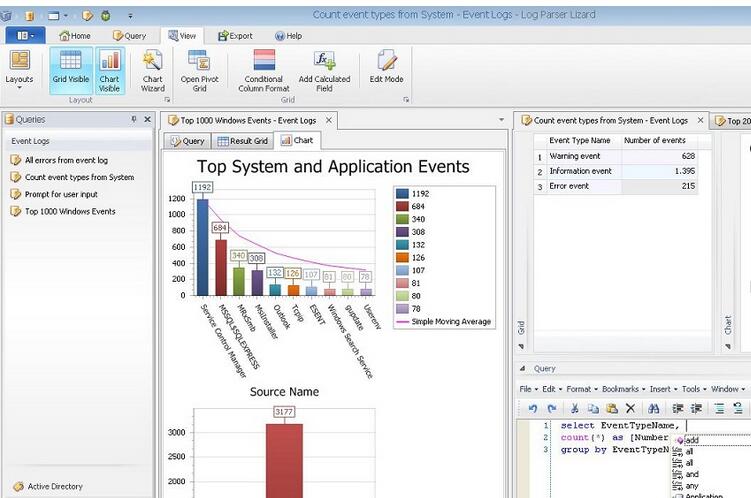The height and width of the screenshot is (498, 751).
Task: Click legend swatch for 684
Action: point(402,206)
